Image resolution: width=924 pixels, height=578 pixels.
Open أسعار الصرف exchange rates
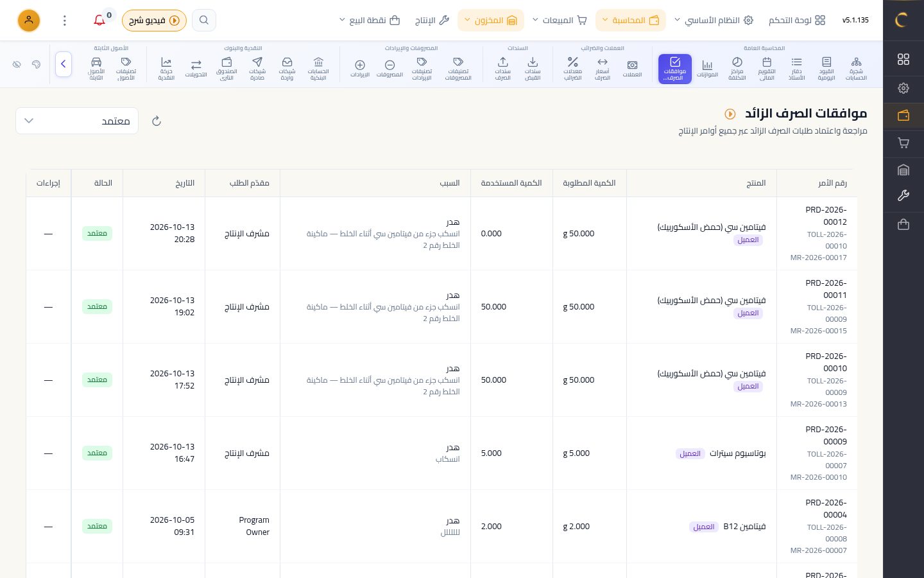(x=603, y=69)
